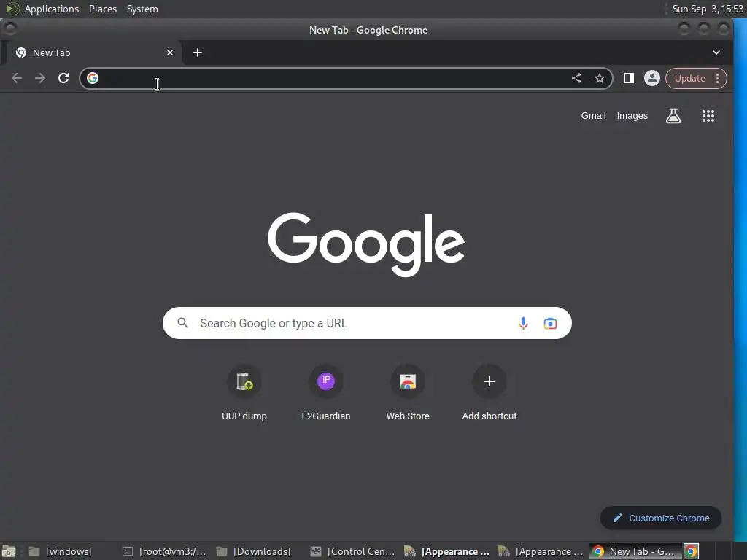Open the Images link
This screenshot has width=747, height=560.
[x=632, y=116]
